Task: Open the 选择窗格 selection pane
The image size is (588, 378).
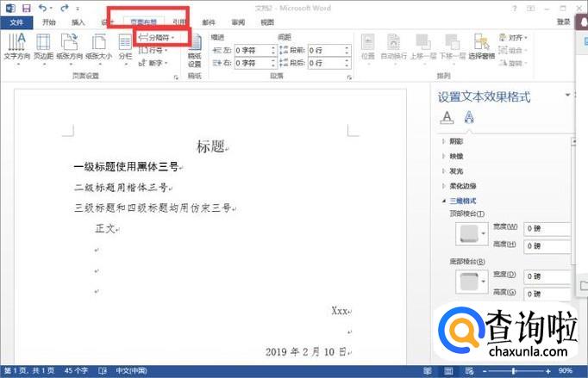Action: tap(481, 46)
